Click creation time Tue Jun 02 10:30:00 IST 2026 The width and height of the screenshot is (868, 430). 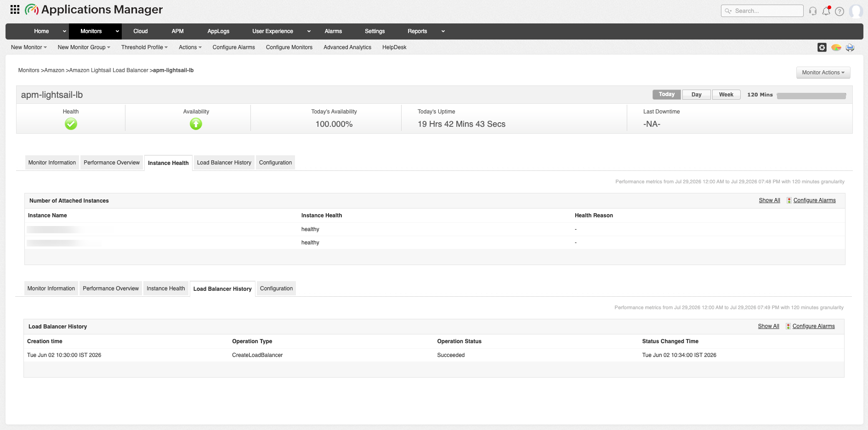(x=64, y=355)
